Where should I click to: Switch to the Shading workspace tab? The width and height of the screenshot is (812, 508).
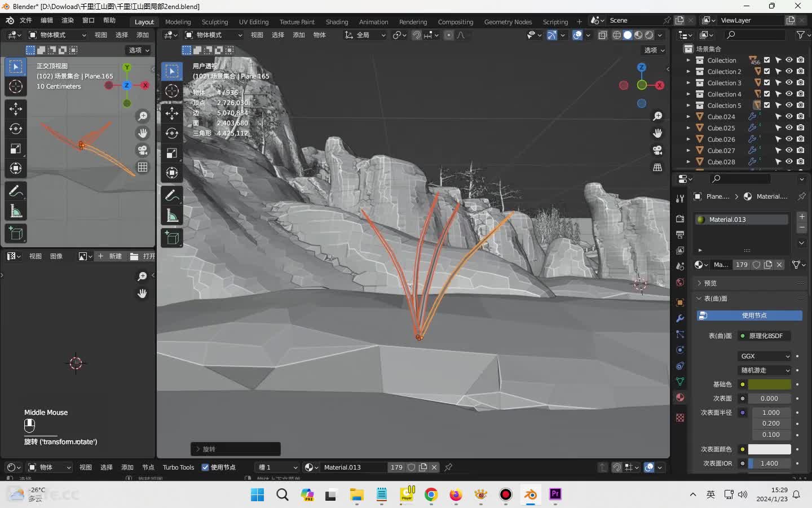(x=337, y=22)
